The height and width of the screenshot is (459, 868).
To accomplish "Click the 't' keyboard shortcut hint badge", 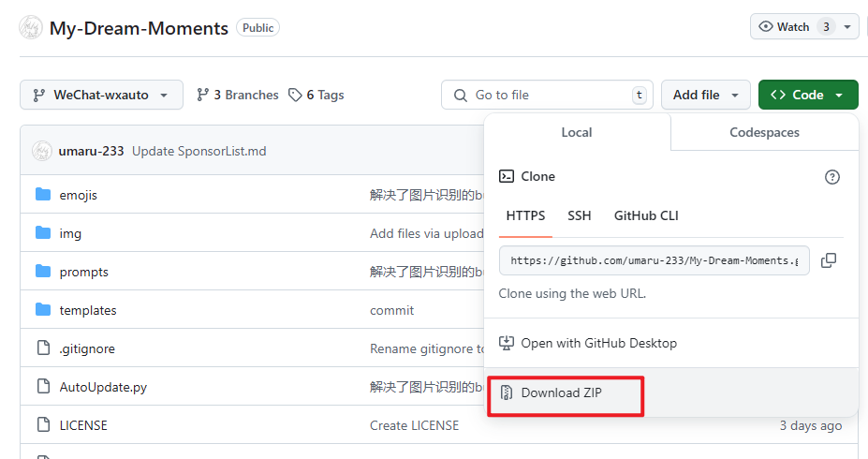I will (x=640, y=96).
